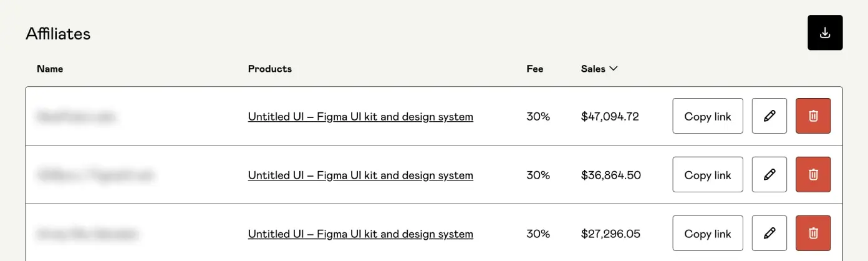868x261 pixels.
Task: Click the Fee column header
Action: pos(534,69)
